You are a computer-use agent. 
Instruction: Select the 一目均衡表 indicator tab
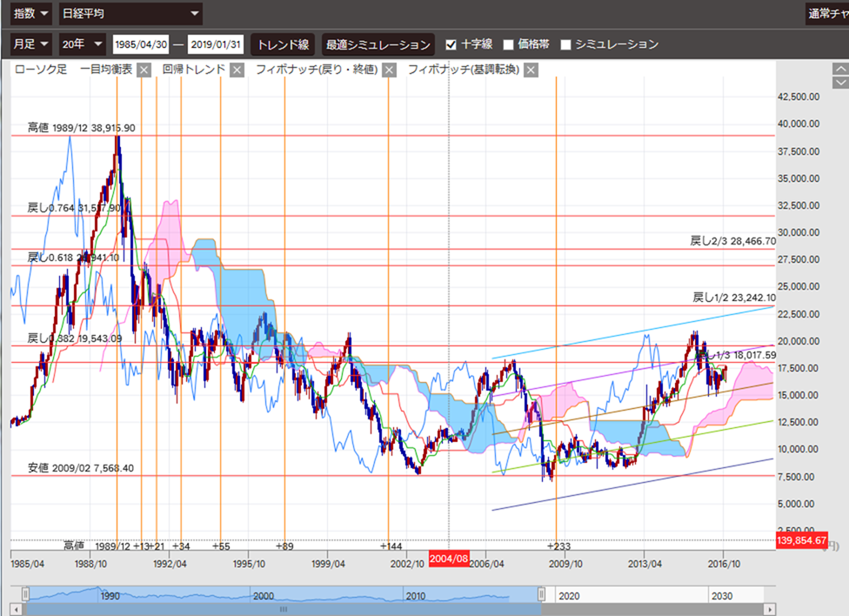pyautogui.click(x=106, y=70)
